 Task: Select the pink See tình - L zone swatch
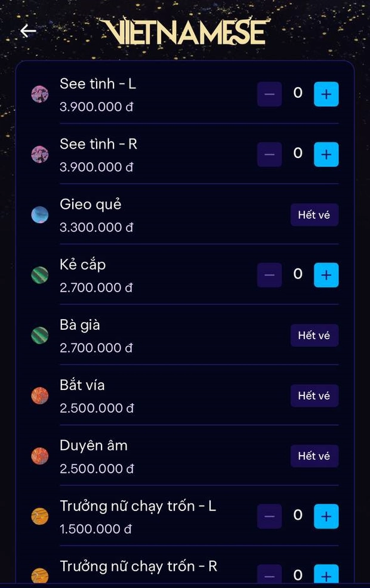pyautogui.click(x=40, y=94)
